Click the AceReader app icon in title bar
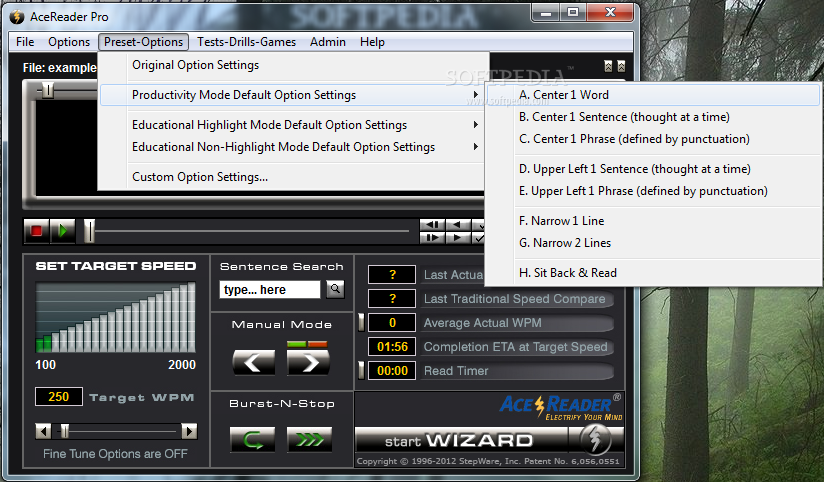 (17, 17)
